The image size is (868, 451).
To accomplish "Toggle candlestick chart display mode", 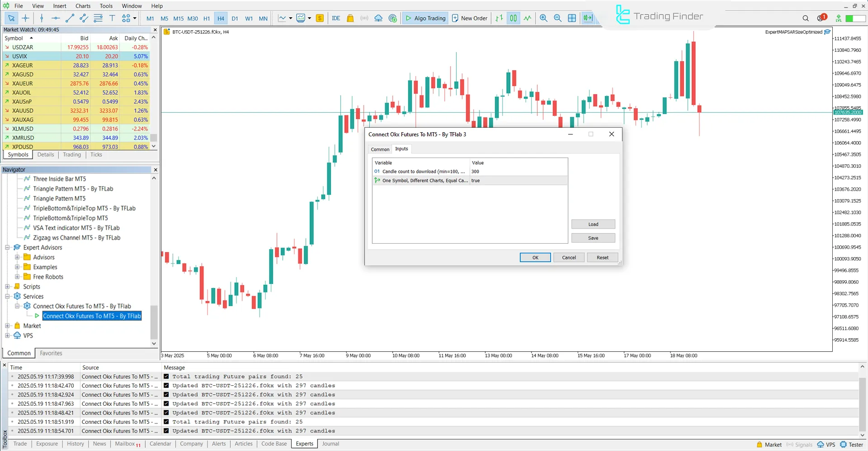I will (x=513, y=18).
